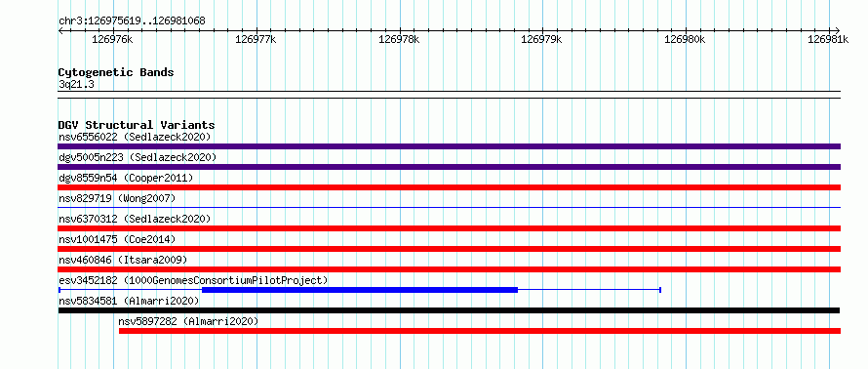Click the 126980k ruler tick label

(x=686, y=39)
